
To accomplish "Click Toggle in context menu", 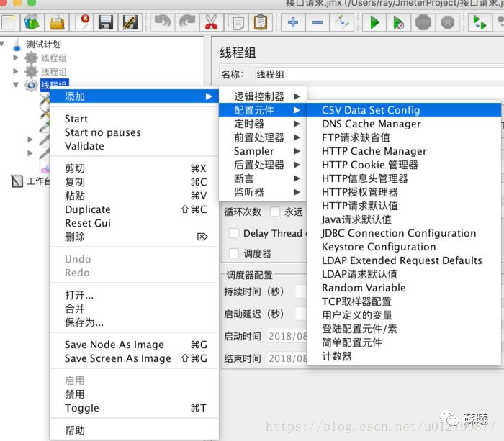I will pyautogui.click(x=135, y=408).
